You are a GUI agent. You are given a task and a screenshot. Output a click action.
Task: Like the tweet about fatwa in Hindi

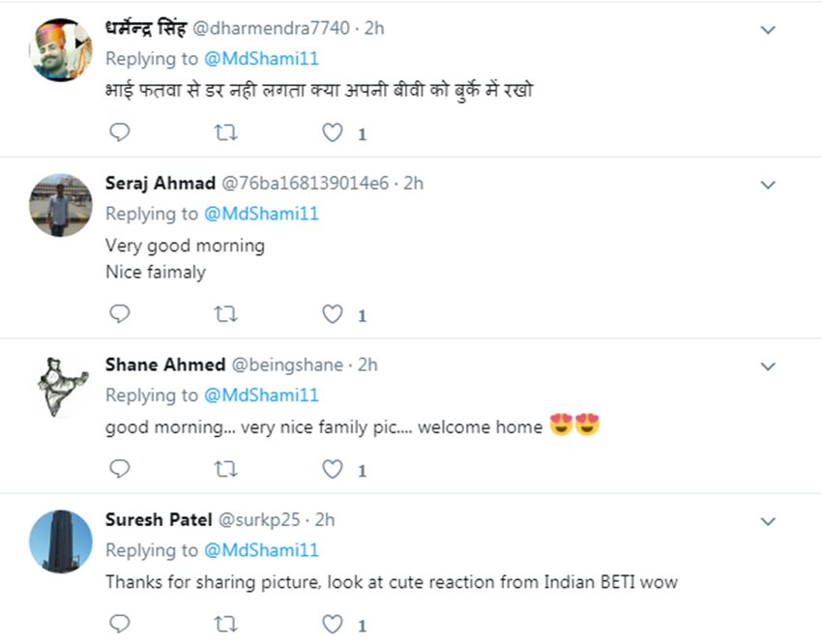pos(333,132)
